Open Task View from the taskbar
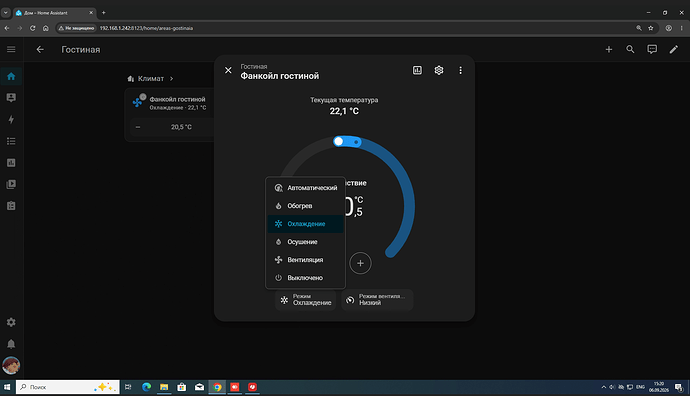 click(x=128, y=387)
